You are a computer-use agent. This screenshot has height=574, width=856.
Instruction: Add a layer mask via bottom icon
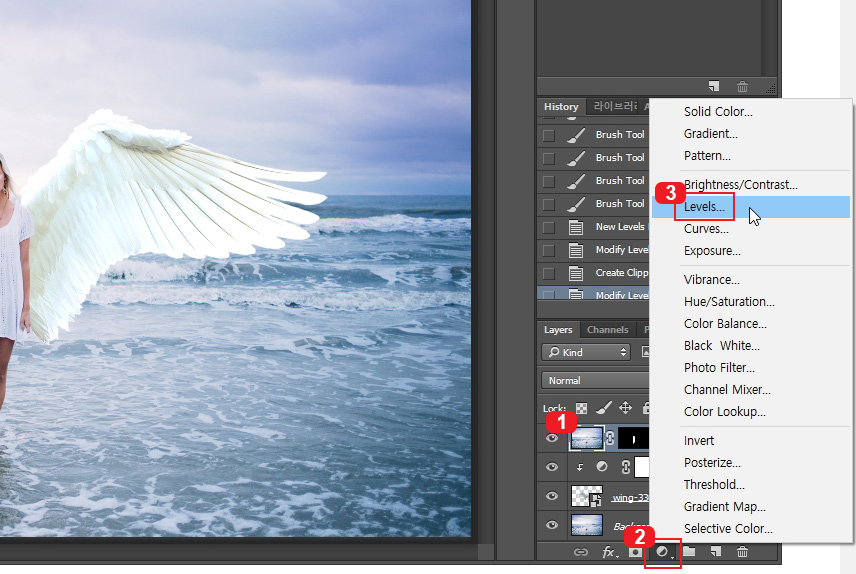point(634,552)
